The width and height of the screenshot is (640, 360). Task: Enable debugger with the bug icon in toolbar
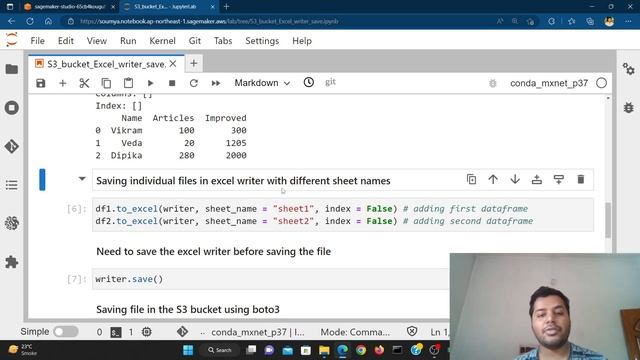493,83
